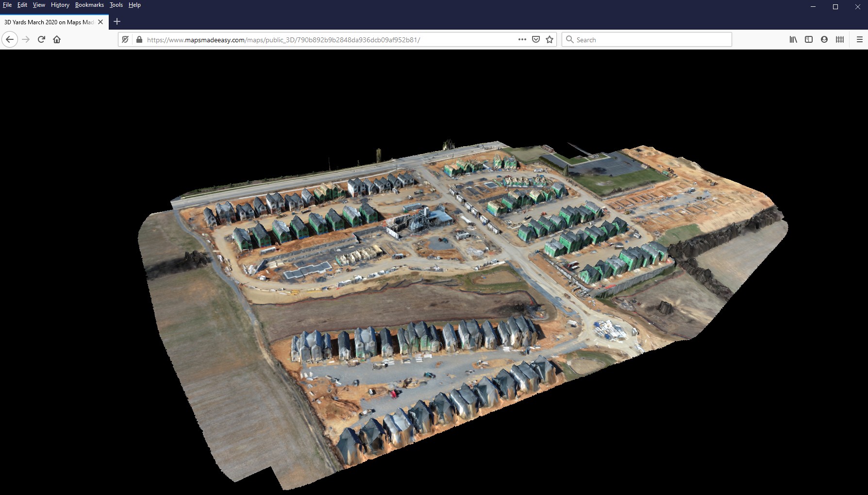Open the Bookmarks menu
This screenshot has height=495, width=868.
pyautogui.click(x=89, y=5)
